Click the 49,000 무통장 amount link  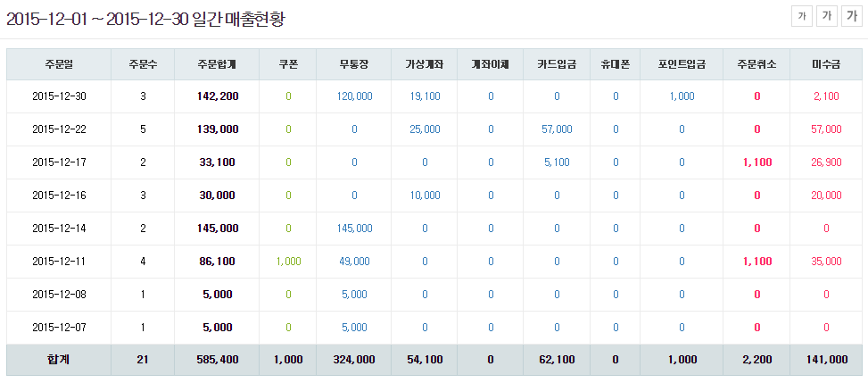click(354, 262)
